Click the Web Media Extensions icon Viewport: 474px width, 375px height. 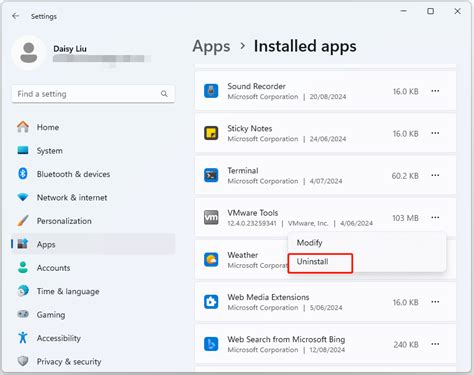click(x=211, y=302)
